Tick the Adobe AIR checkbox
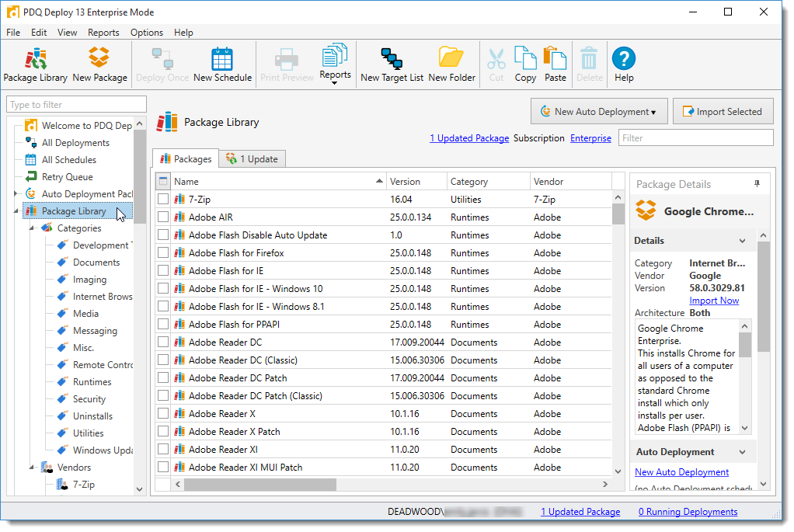This screenshot has height=532, width=794. pos(163,217)
